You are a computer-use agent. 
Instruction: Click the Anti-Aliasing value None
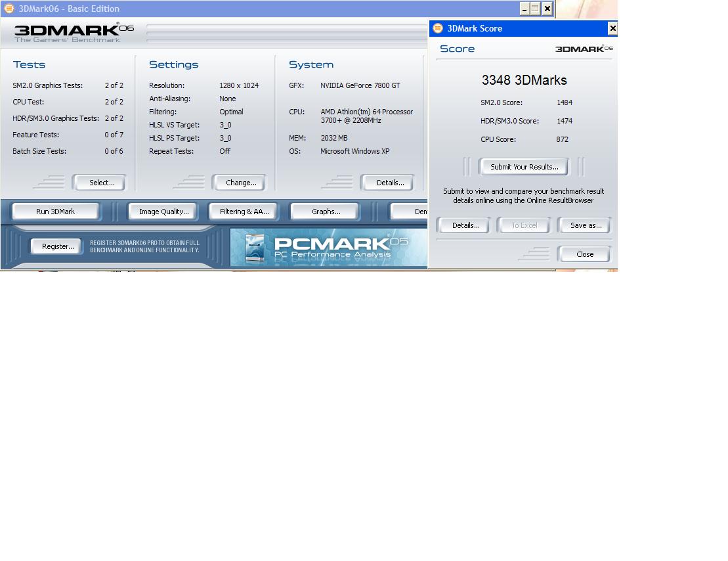pyautogui.click(x=228, y=99)
